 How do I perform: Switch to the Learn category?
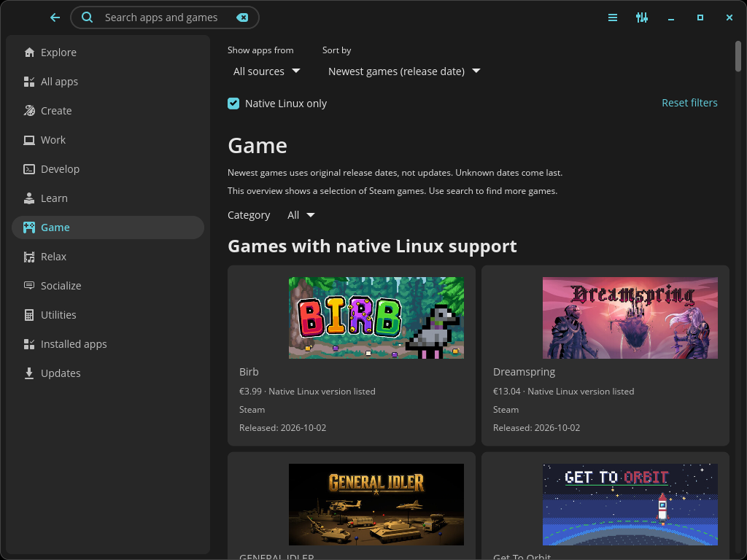click(108, 198)
